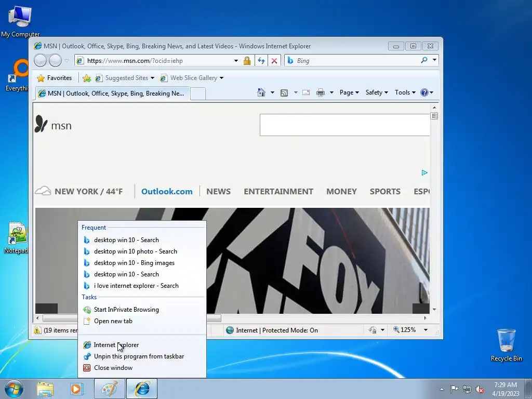532x399 pixels.
Task: Click the Bing search magnifier icon
Action: [x=424, y=60]
